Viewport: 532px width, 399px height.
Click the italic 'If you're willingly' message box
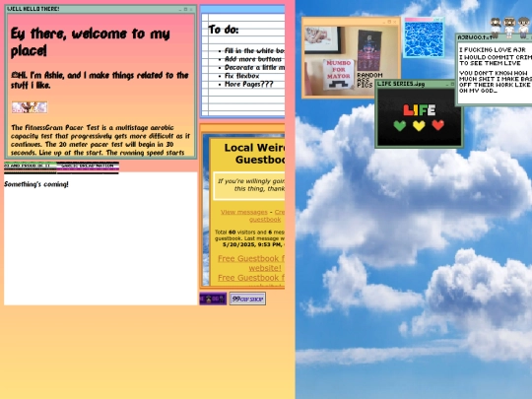[x=249, y=185]
